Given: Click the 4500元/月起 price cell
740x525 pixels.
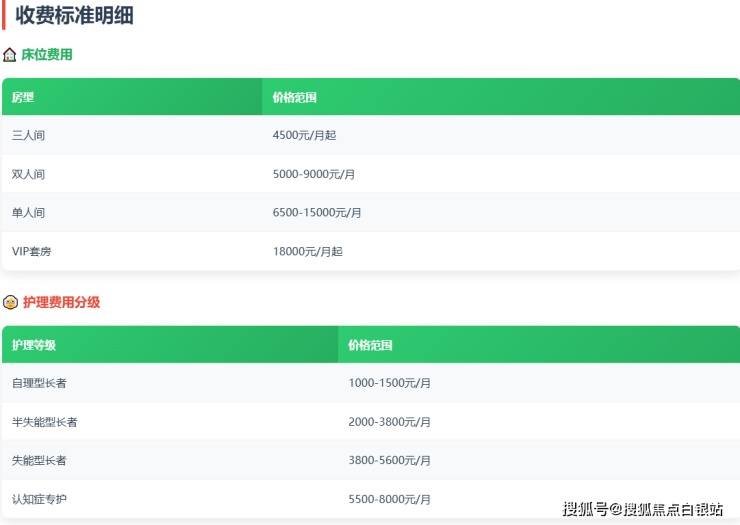Looking at the screenshot, I should point(304,135).
